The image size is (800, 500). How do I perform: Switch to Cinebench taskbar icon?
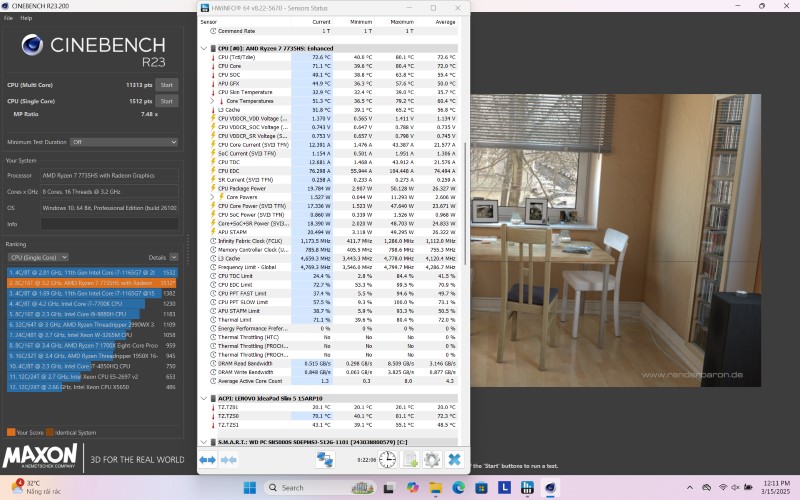click(x=550, y=488)
